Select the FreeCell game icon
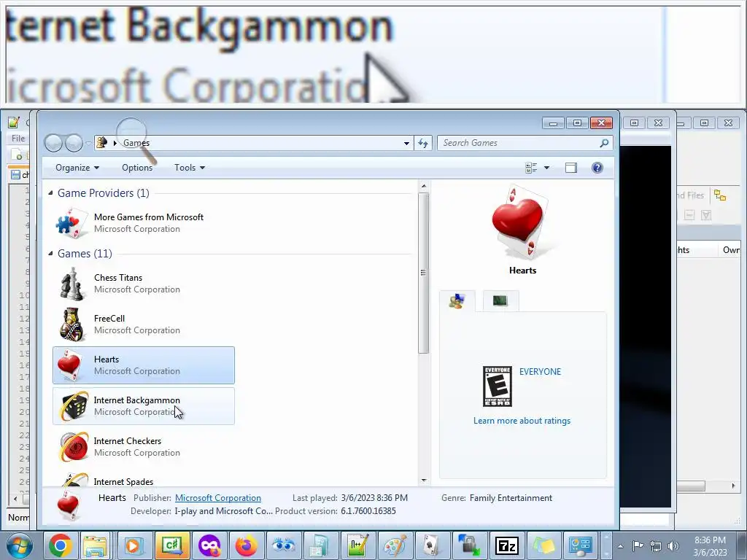Image resolution: width=747 pixels, height=560 pixels. [71, 324]
